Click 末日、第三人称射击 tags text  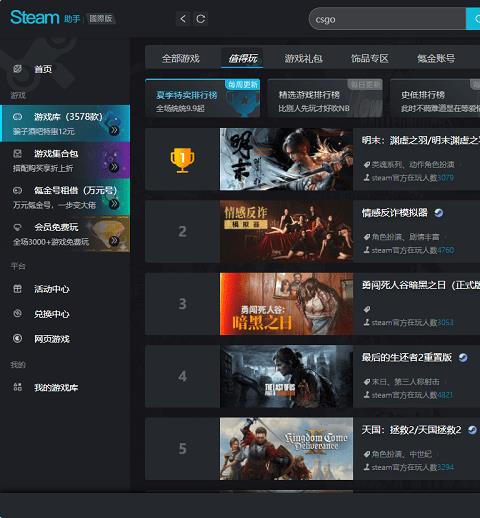406,382
